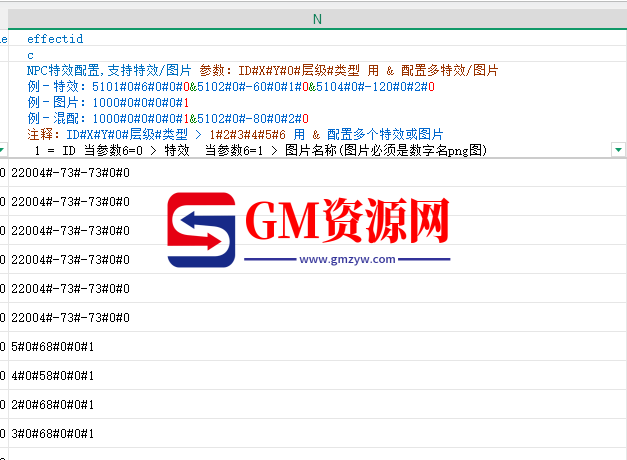Click the 当参数6=0 explanation line

tap(261, 150)
